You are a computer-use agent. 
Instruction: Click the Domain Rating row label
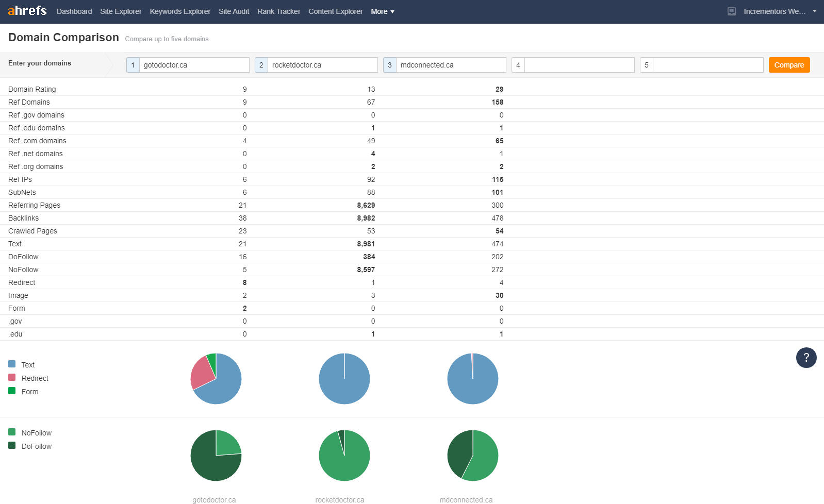[x=32, y=89]
